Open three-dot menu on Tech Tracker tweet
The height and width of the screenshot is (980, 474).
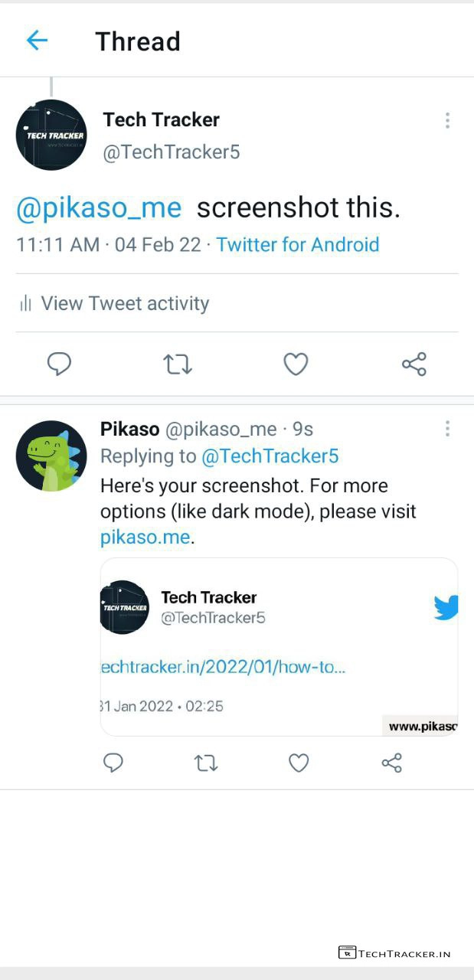click(x=447, y=120)
